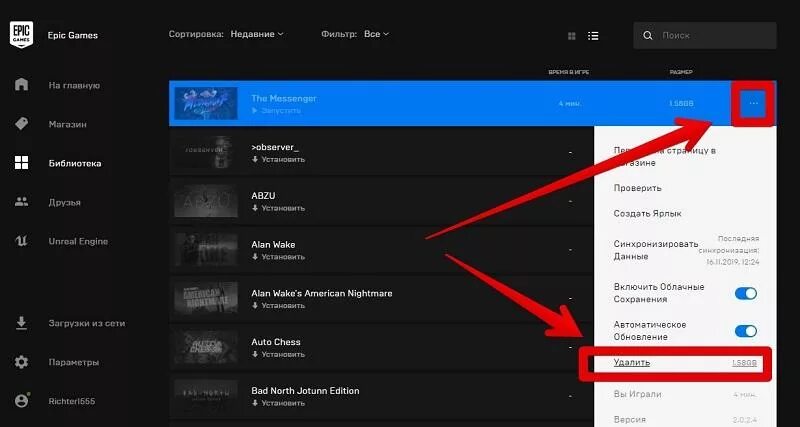
Task: Click Auto Chess game thumbnail
Action: coord(206,347)
